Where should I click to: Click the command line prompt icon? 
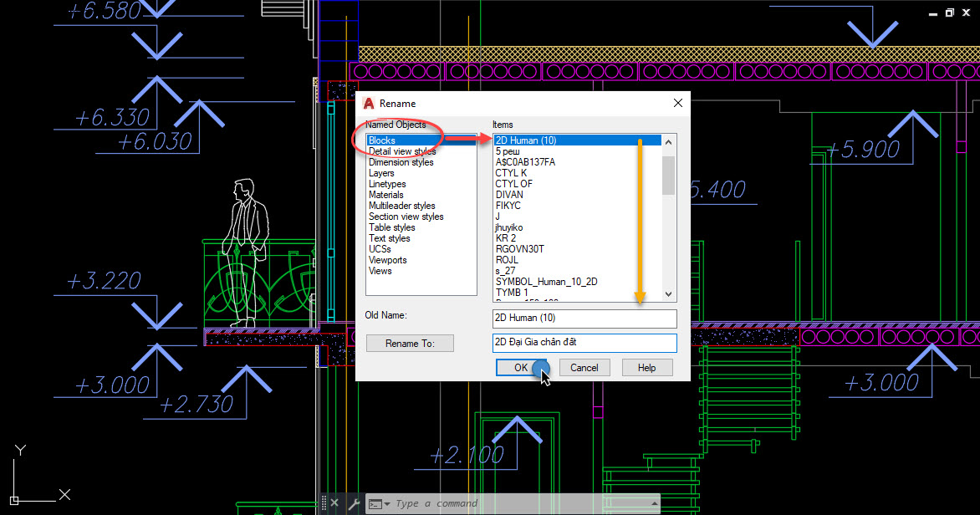(375, 503)
